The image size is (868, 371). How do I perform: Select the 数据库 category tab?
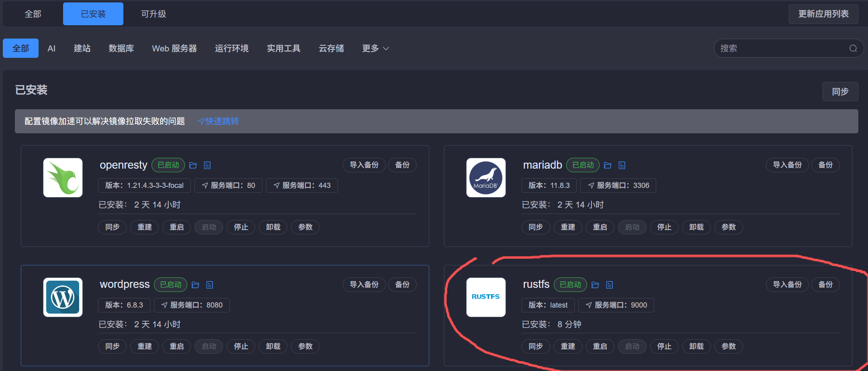(x=121, y=49)
